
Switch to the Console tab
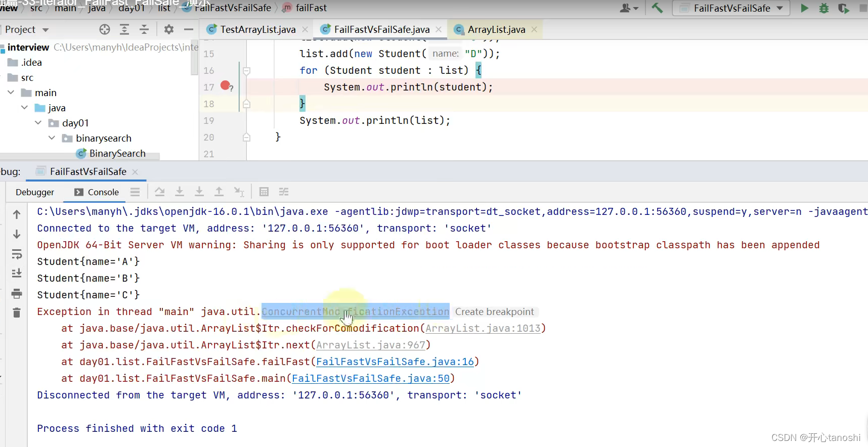click(x=97, y=192)
